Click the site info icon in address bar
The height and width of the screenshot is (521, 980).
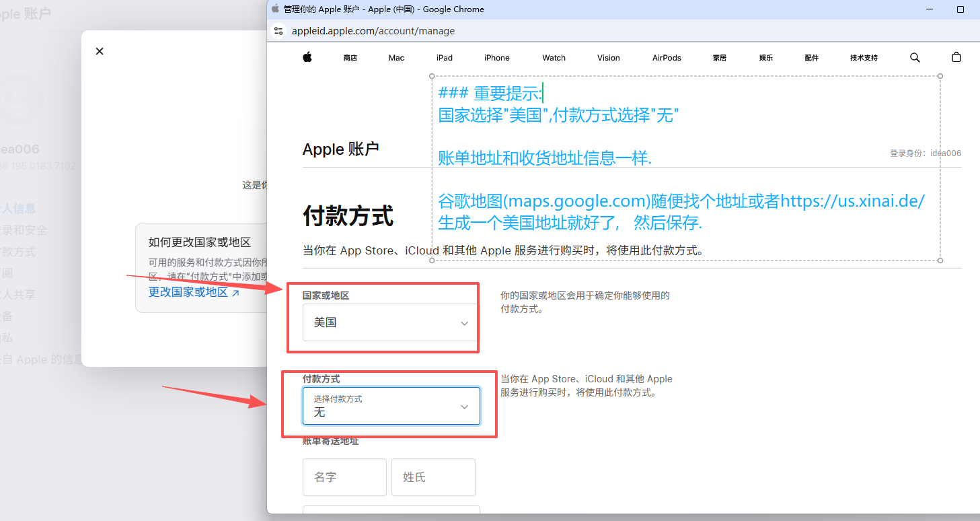point(278,31)
